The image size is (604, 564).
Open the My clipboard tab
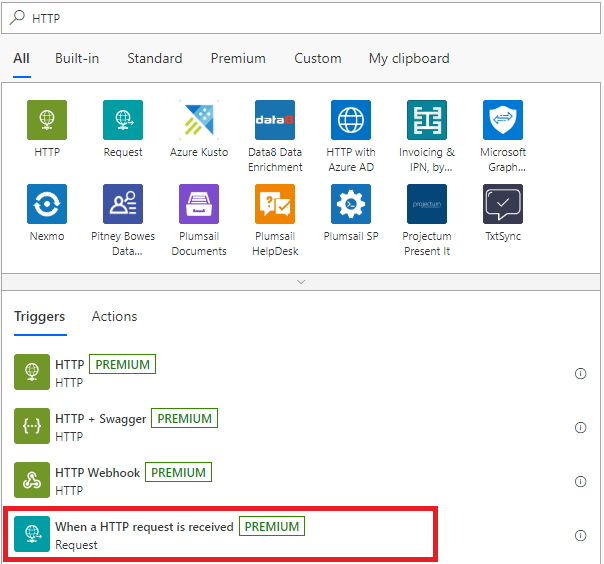click(x=409, y=59)
